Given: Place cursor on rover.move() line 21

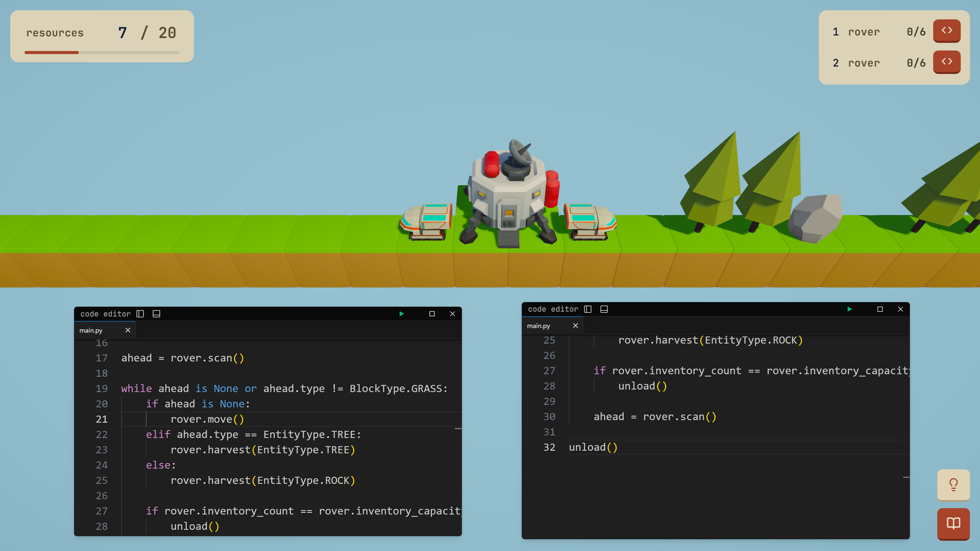Looking at the screenshot, I should (207, 419).
